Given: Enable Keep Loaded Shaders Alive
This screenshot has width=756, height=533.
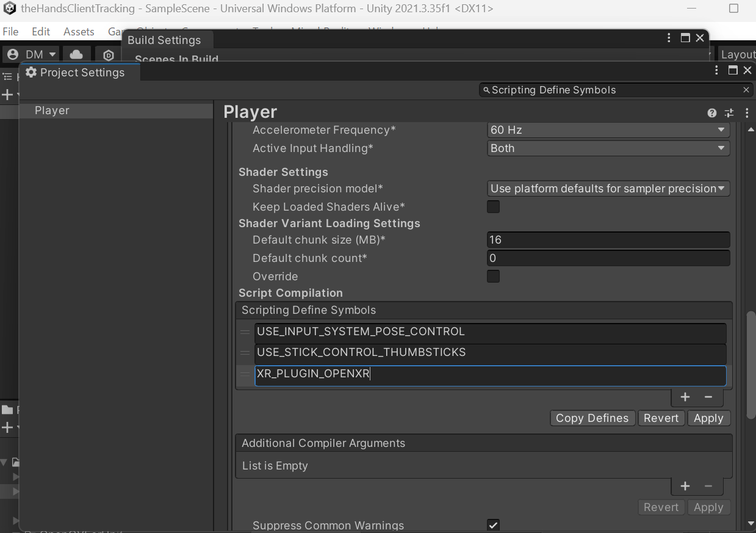Looking at the screenshot, I should pyautogui.click(x=493, y=206).
